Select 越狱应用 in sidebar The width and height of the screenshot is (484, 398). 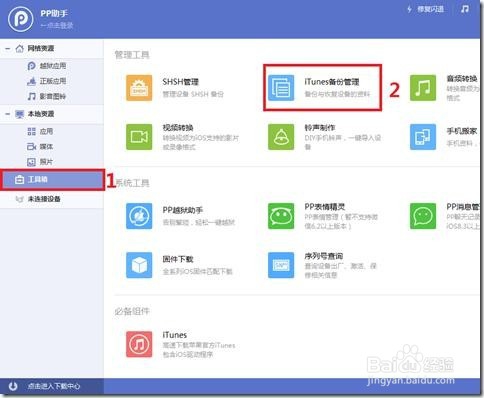pos(46,66)
